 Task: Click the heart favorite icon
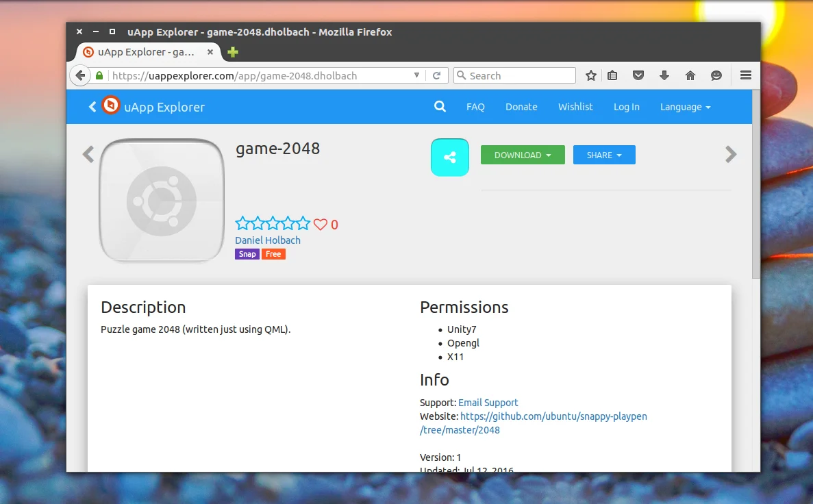click(x=321, y=225)
